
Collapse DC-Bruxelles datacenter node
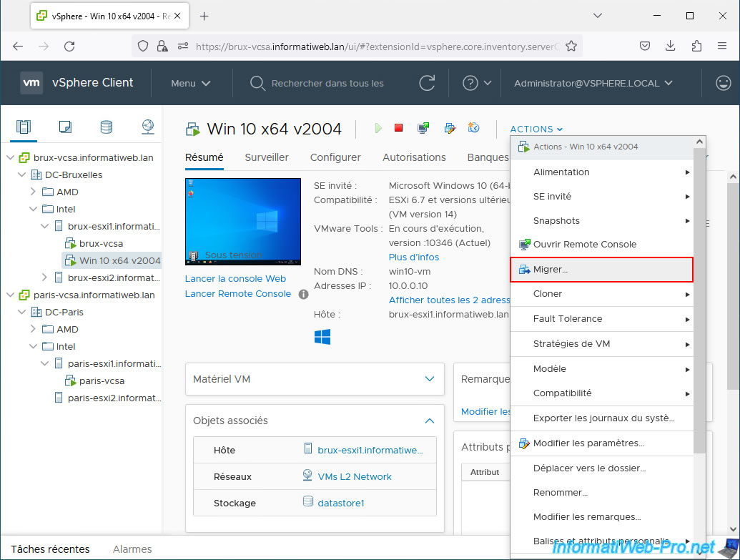point(21,175)
